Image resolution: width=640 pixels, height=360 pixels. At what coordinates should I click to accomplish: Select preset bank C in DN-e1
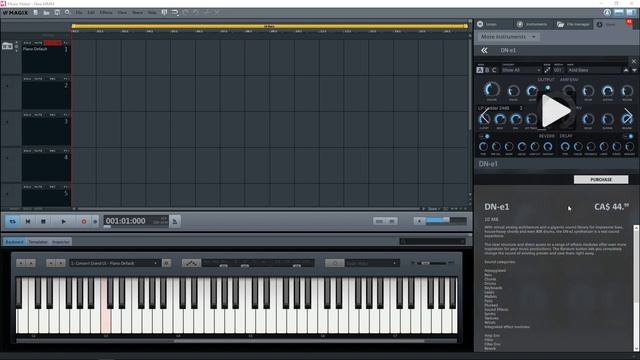pos(494,70)
